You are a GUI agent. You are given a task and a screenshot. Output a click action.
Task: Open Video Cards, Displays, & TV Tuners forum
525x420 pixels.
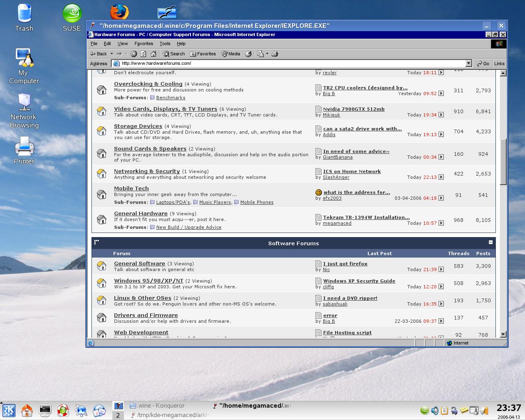(x=166, y=109)
